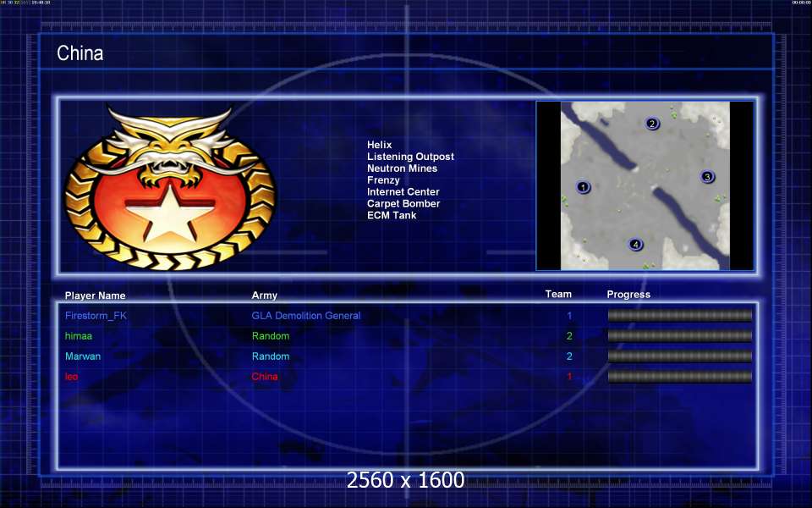The width and height of the screenshot is (812, 508).
Task: Click the Listening Outpost entry
Action: pos(410,157)
